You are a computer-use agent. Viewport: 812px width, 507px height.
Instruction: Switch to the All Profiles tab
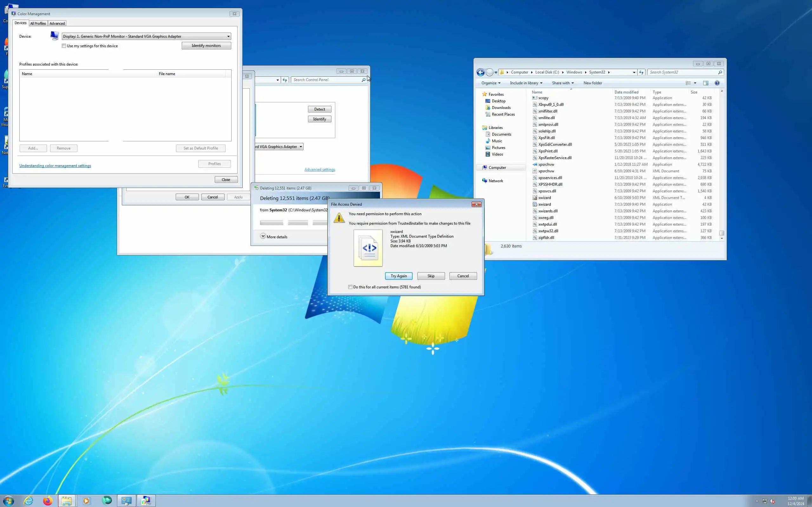[x=38, y=23]
